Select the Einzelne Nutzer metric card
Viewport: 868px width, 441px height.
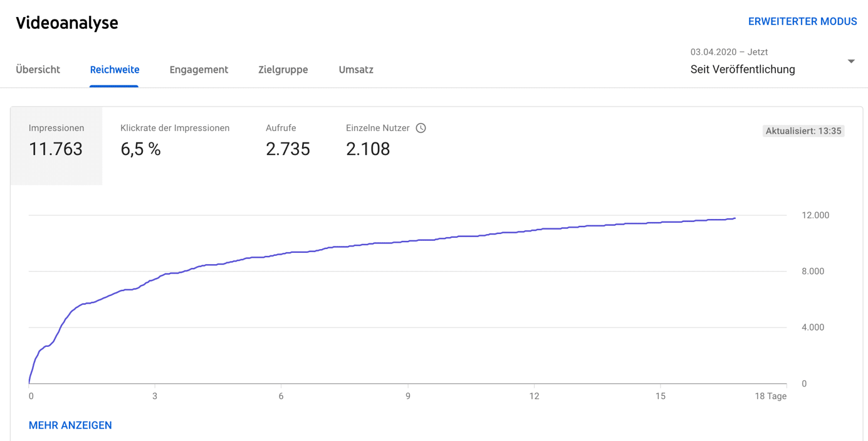(x=385, y=146)
